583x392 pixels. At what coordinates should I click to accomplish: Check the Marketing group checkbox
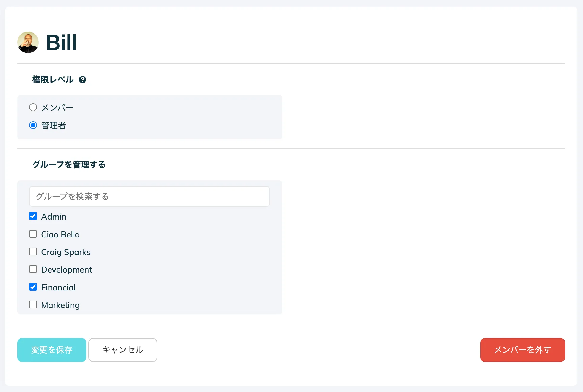coord(33,304)
